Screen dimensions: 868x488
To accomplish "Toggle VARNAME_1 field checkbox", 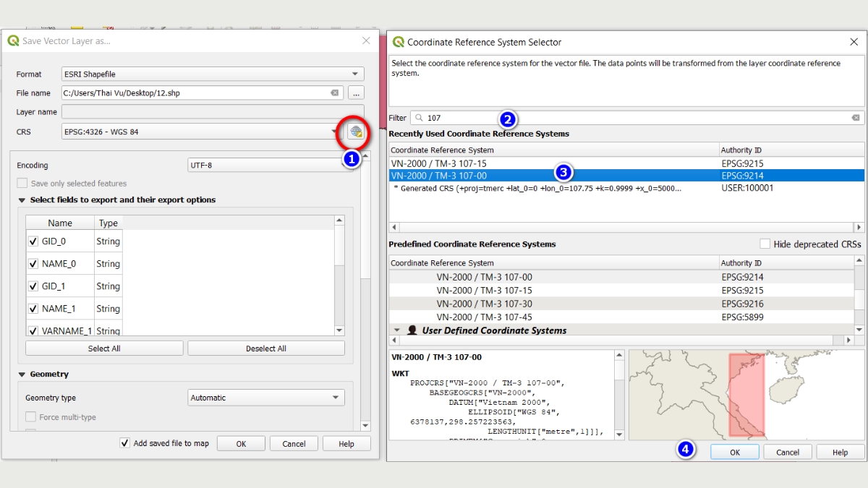I will 33,330.
